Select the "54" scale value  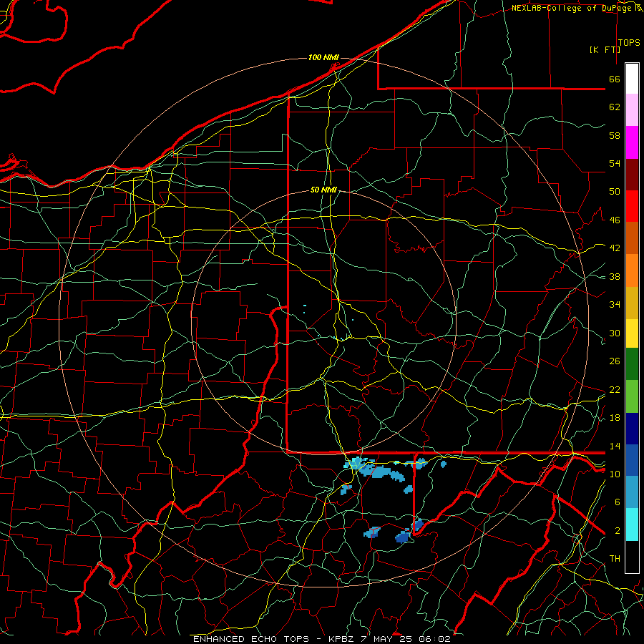(x=615, y=163)
